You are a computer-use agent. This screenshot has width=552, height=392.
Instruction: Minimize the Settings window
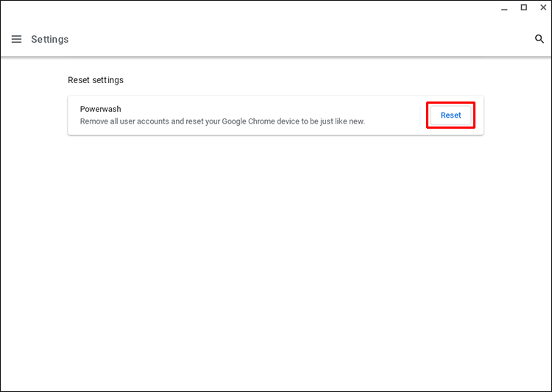[x=504, y=8]
